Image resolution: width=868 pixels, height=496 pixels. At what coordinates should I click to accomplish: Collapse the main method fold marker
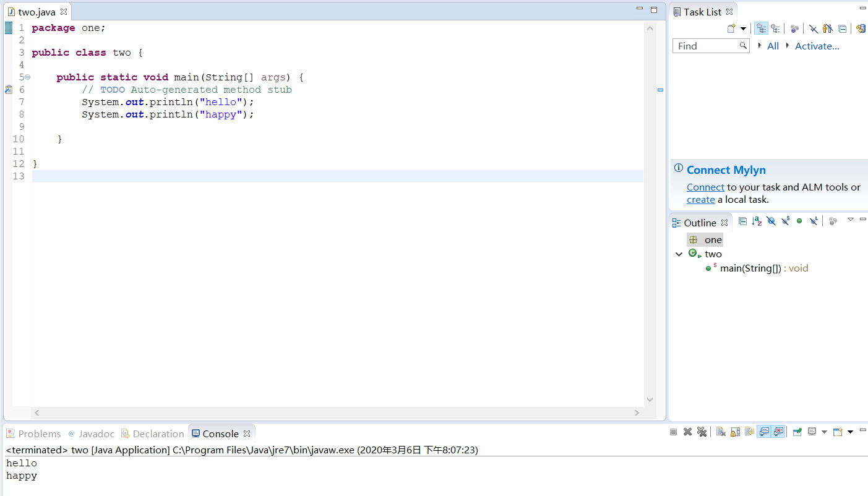click(27, 77)
